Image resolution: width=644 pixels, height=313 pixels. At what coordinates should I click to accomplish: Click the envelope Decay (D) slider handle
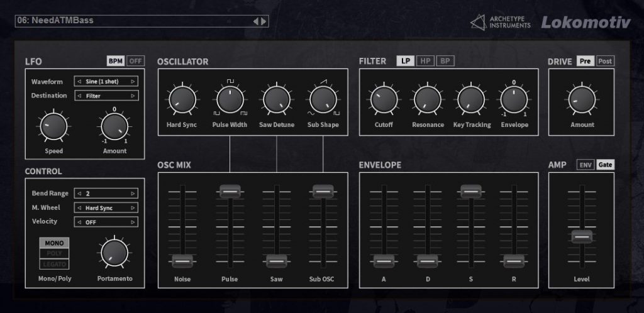click(428, 261)
